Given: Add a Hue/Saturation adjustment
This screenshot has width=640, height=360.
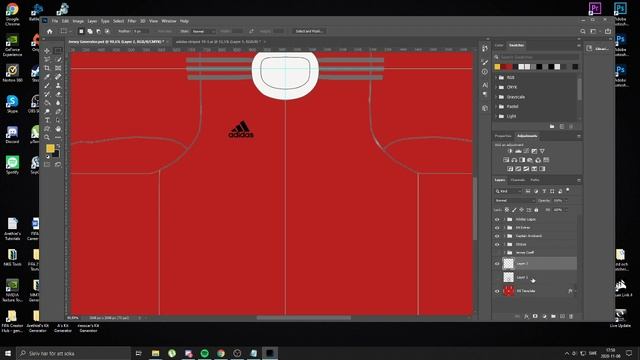Looking at the screenshot, I should [506, 160].
